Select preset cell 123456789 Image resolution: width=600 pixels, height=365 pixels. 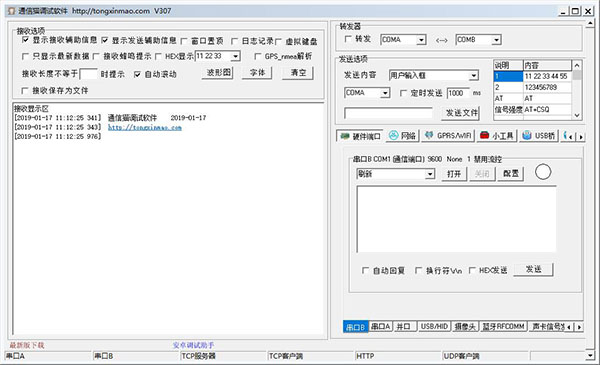click(x=547, y=87)
